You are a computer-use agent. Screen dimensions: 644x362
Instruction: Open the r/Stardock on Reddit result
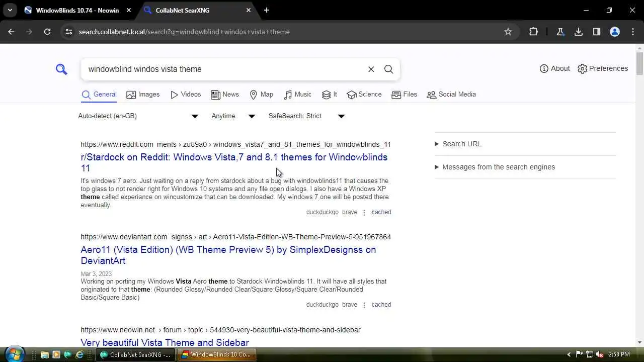tap(234, 162)
